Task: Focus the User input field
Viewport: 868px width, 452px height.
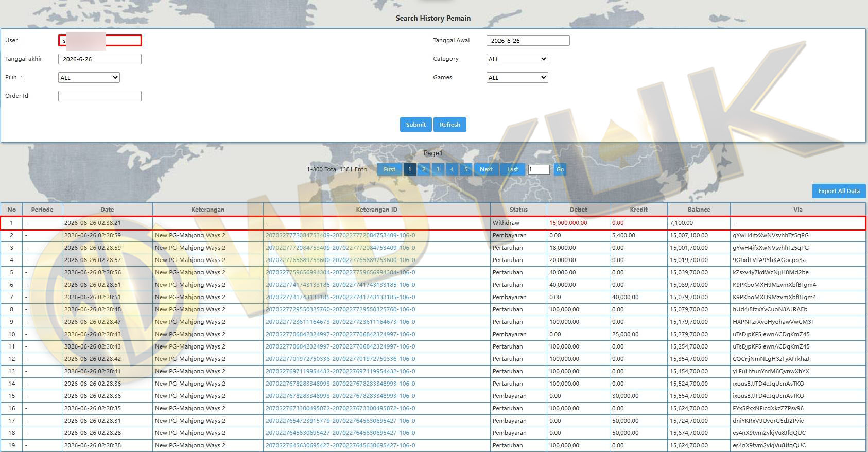Action: click(100, 41)
